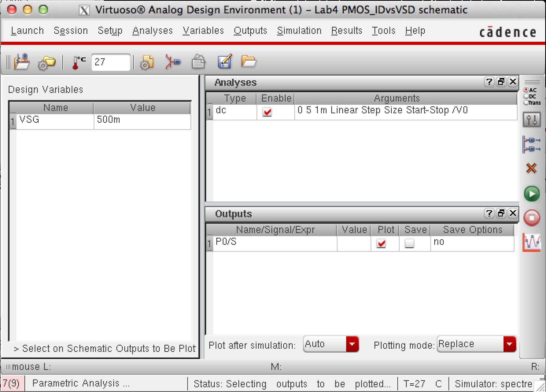Viewport: 546px width, 392px height.
Task: Minimize the window with yellow button
Action: [27, 10]
